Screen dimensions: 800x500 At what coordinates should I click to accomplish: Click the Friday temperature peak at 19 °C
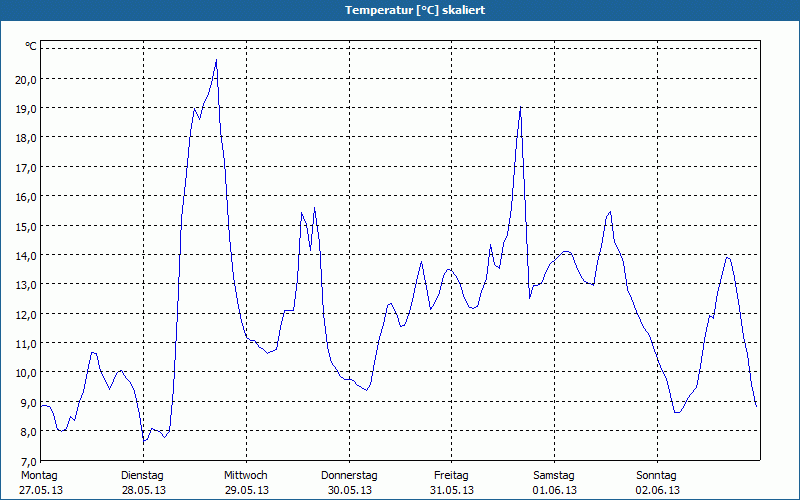(520, 107)
